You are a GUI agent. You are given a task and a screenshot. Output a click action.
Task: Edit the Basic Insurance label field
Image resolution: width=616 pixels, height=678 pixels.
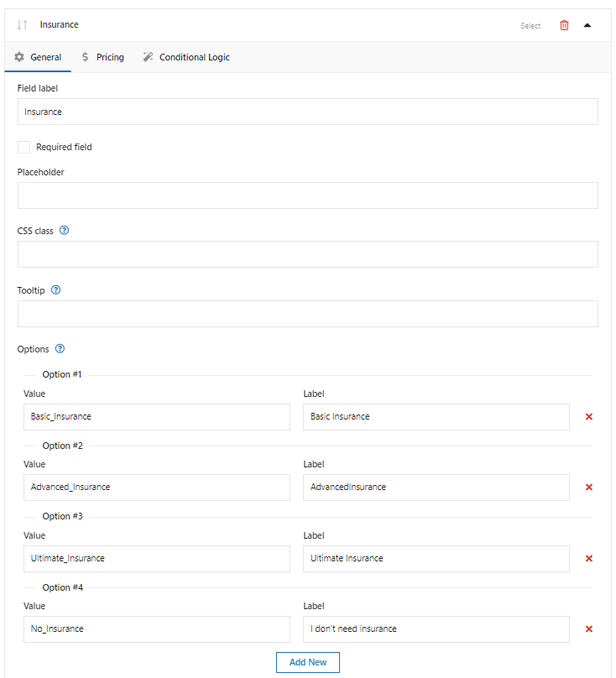click(436, 417)
